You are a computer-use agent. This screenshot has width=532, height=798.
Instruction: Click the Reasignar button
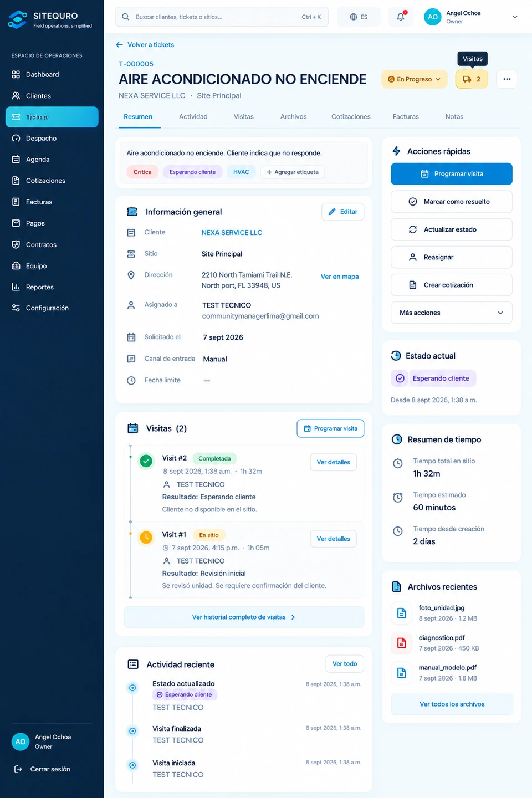(x=452, y=257)
